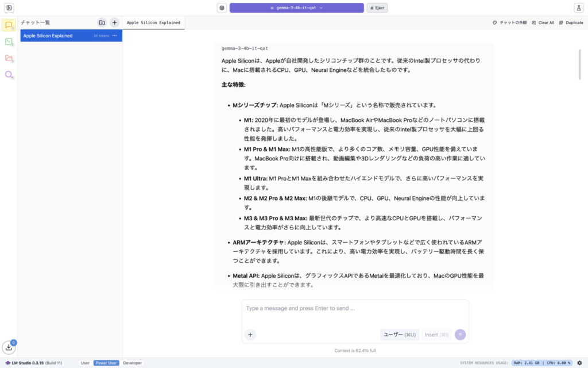The image size is (588, 368).
Task: Click the 'M1 Pro & M1 Max:' text
Action: [267, 149]
